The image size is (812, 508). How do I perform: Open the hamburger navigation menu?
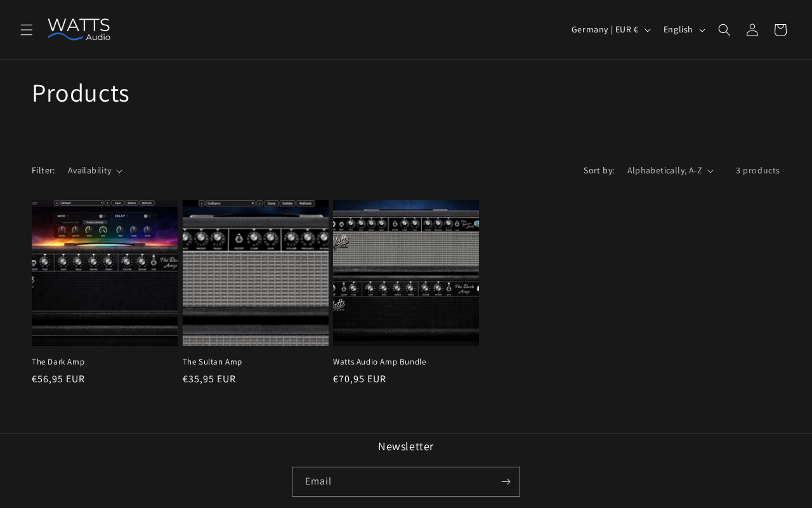[x=27, y=30]
